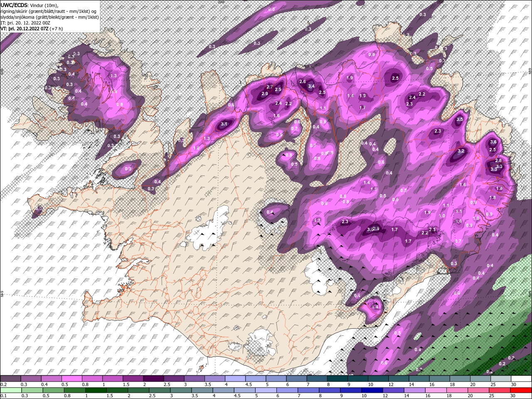The width and height of the screenshot is (532, 399).
Task: Select the 3.1 snowfall value on the map
Action: pos(224,124)
